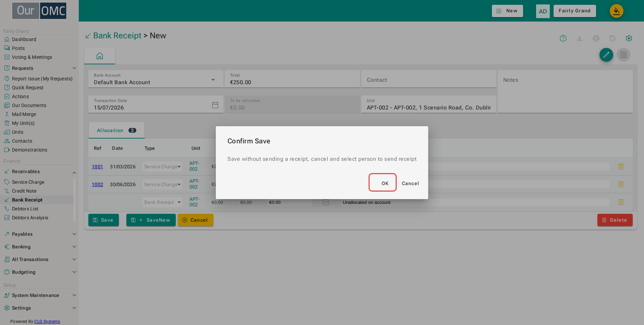
Task: Click the Our OMC logo
Action: point(39,11)
